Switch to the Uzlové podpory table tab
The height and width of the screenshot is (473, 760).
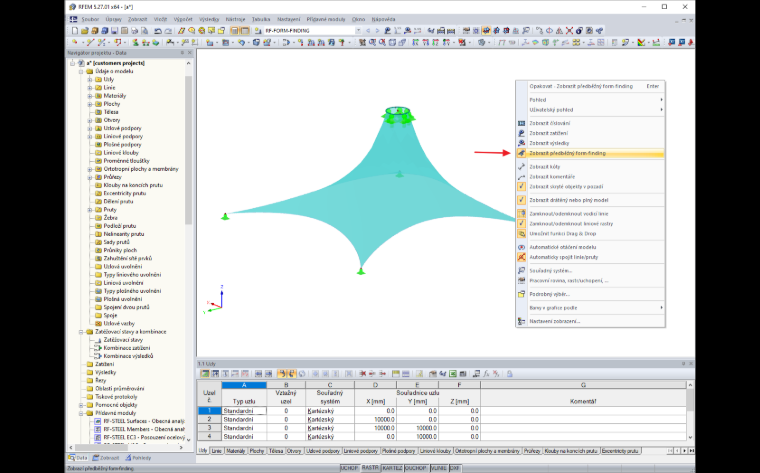click(323, 451)
